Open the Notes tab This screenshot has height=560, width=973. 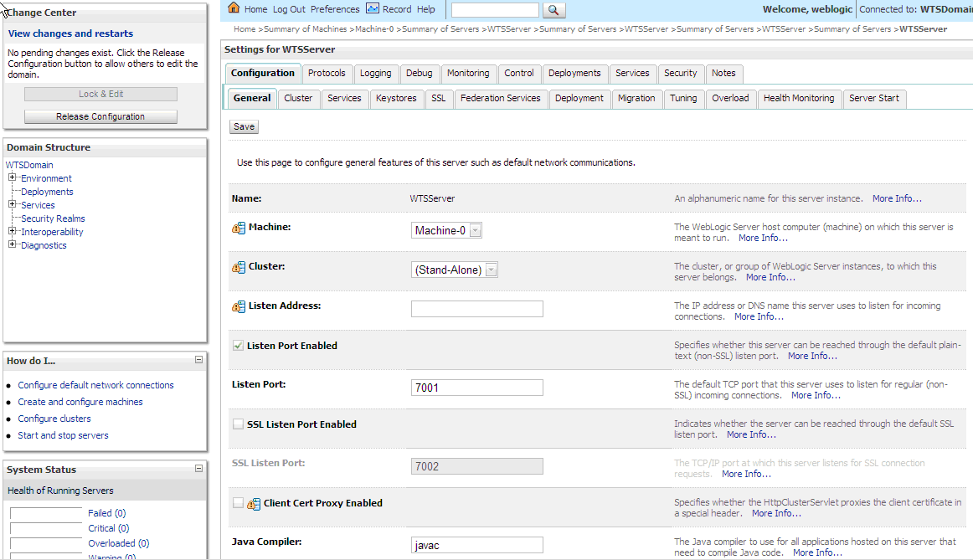[723, 73]
